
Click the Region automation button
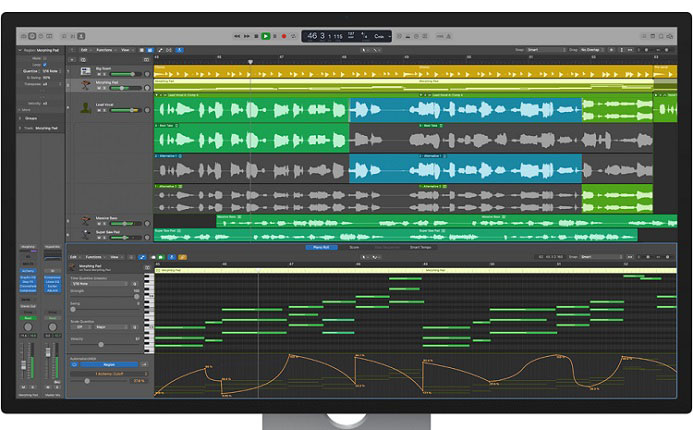(109, 365)
